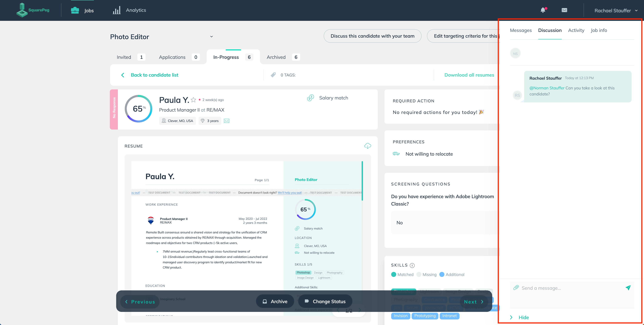Go to Next candidate
644x325 pixels.
pyautogui.click(x=474, y=302)
